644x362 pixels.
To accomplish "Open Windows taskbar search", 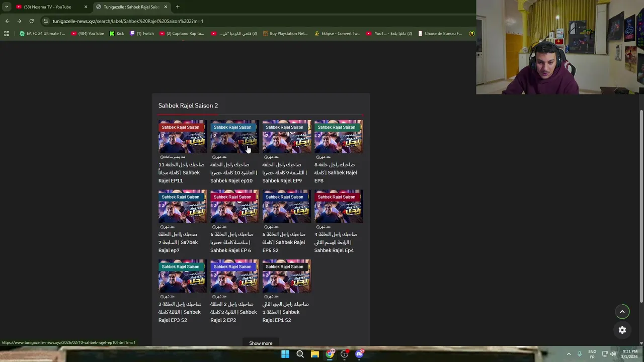I will pos(300,354).
